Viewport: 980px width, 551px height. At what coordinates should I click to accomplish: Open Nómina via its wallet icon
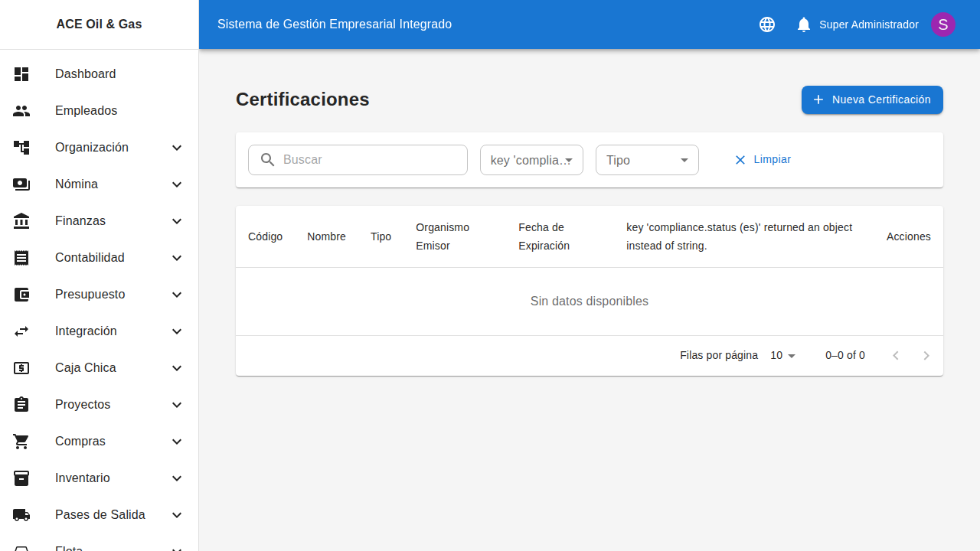(21, 184)
